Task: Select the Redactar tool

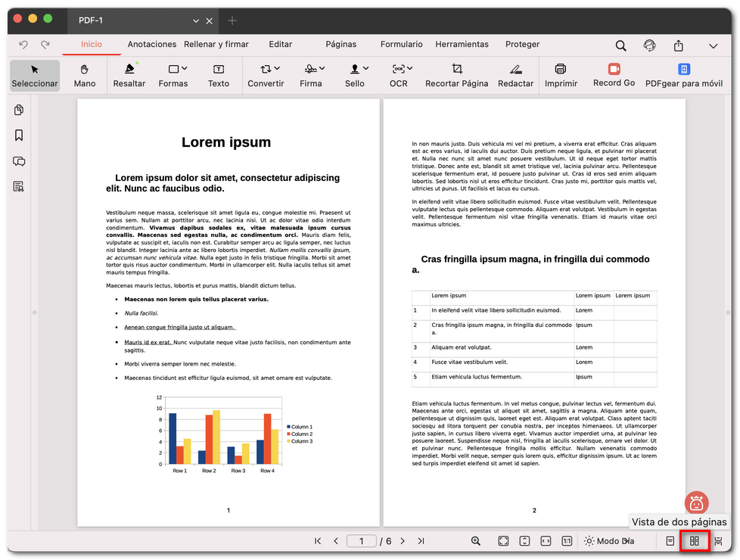Action: [515, 75]
